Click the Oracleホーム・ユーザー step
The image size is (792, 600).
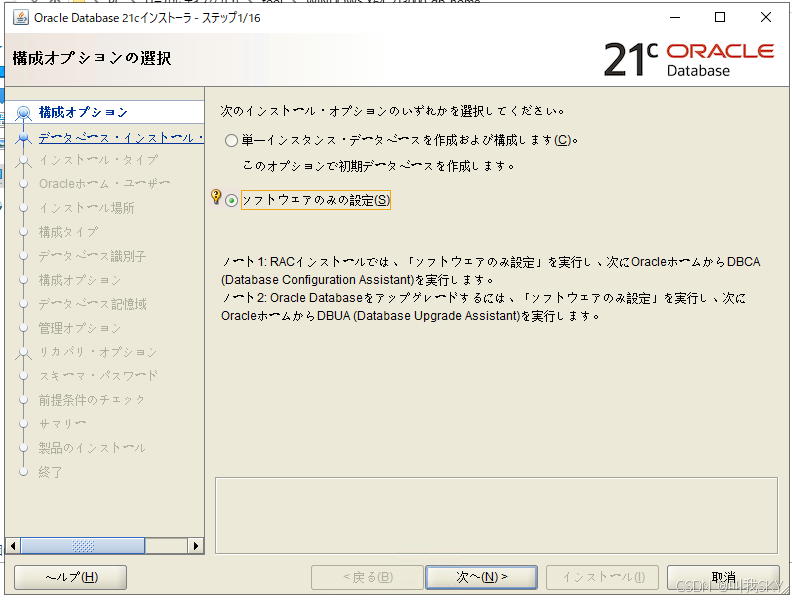(x=104, y=183)
